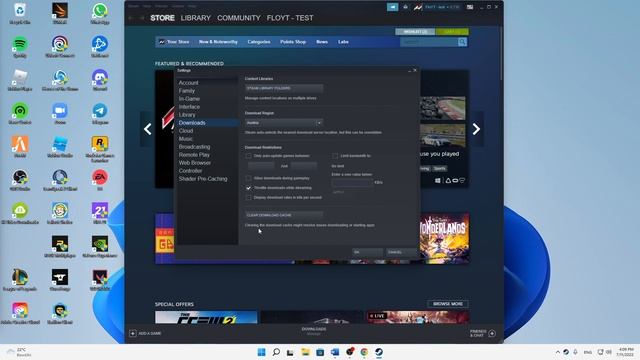Click Clear Download Cache button
The height and width of the screenshot is (360, 640).
284,215
